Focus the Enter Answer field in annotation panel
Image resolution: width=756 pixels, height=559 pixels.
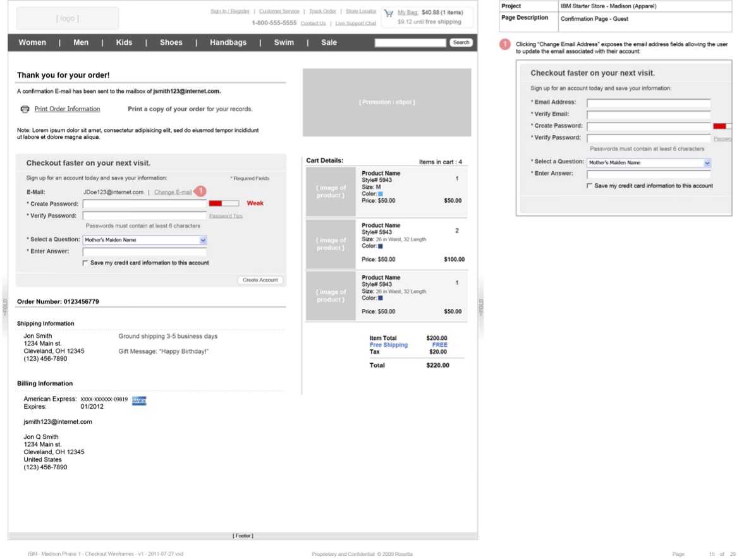(649, 174)
